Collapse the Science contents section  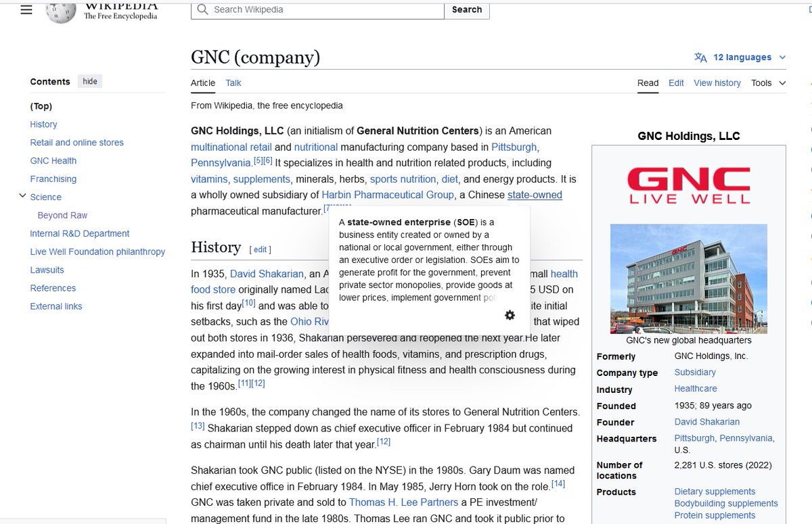click(22, 196)
